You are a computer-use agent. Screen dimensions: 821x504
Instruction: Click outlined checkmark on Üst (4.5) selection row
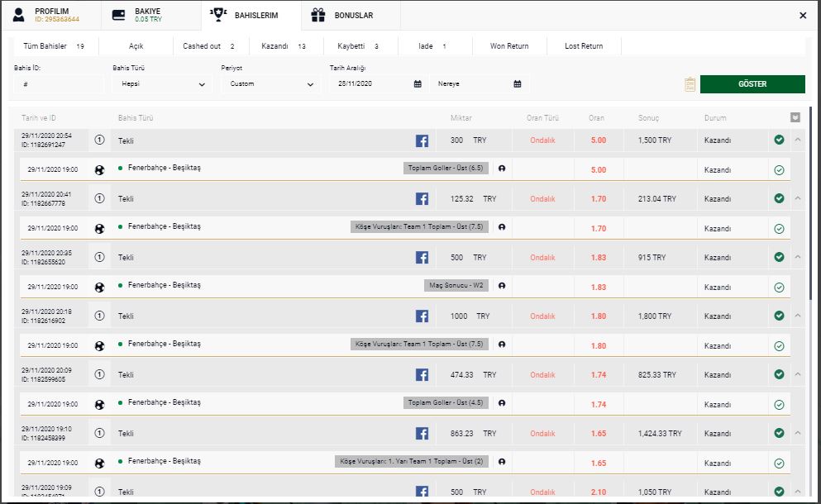779,405
